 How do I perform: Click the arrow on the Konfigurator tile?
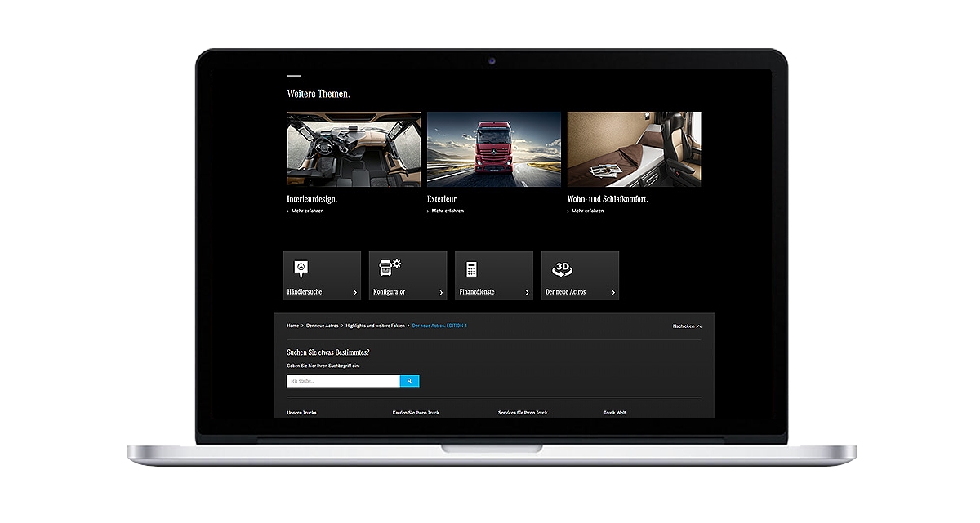[441, 292]
